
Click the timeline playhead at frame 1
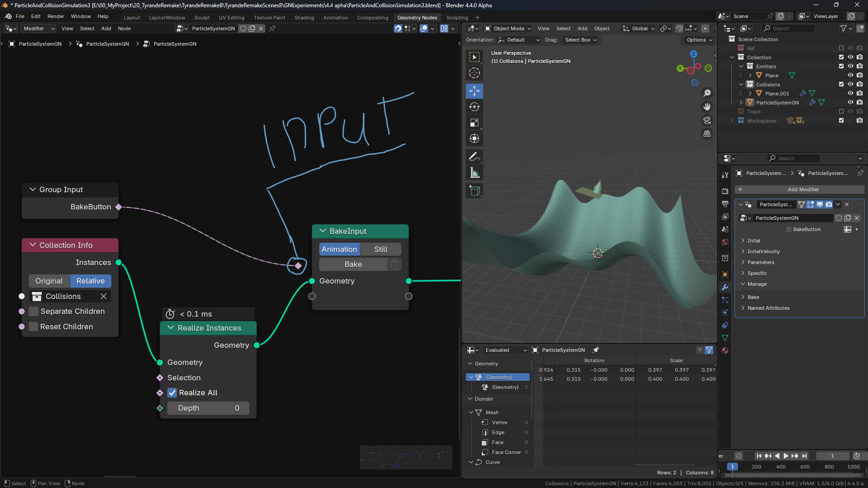click(732, 467)
